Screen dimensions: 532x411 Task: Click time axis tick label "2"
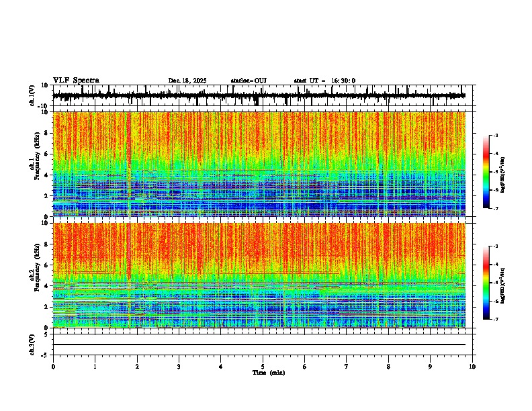coord(137,367)
